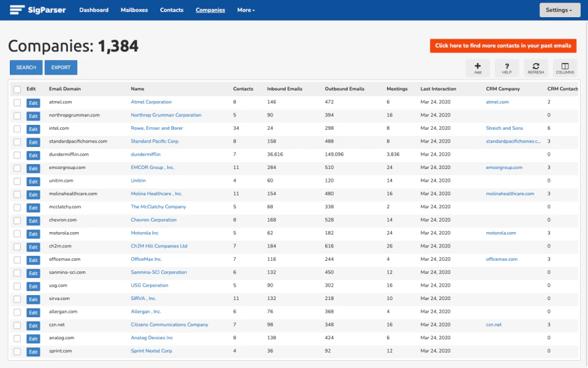Tick the checkbox on the sprint.com row
The width and height of the screenshot is (588, 368).
pyautogui.click(x=17, y=351)
